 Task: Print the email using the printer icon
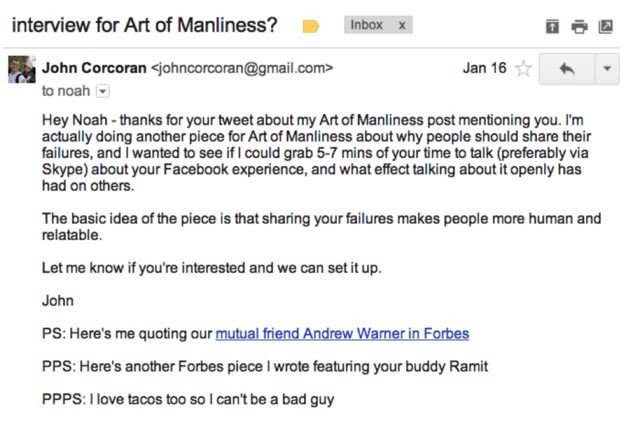coord(579,27)
